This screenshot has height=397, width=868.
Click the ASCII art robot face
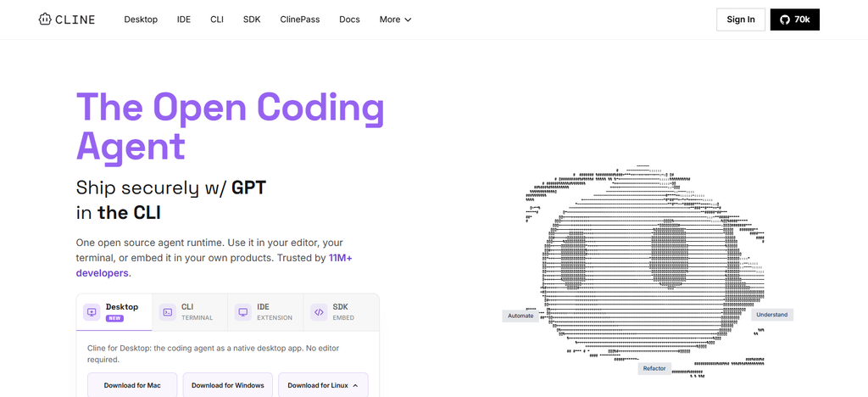[x=645, y=271]
